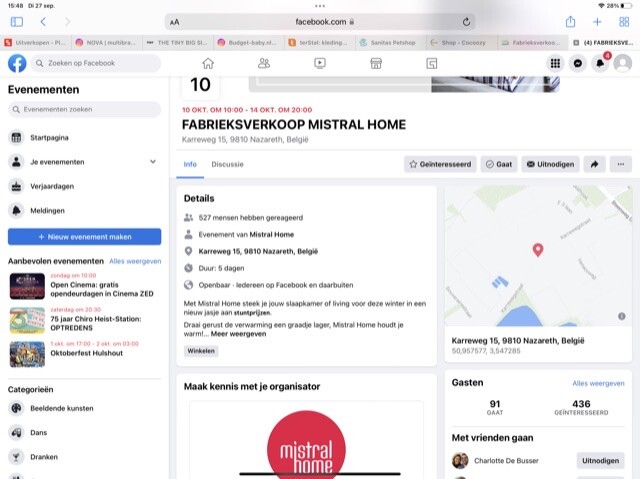
Task: Switch to the NOVA multibrand browser tab
Action: click(107, 42)
